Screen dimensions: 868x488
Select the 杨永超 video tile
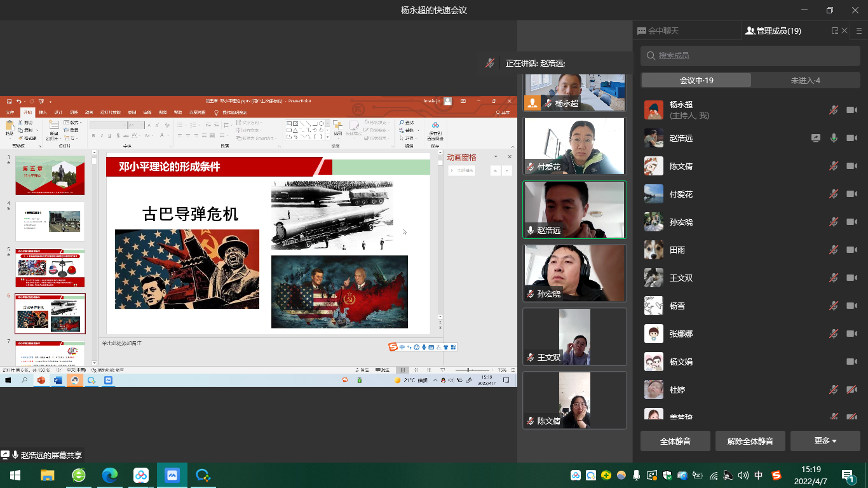coord(574,92)
